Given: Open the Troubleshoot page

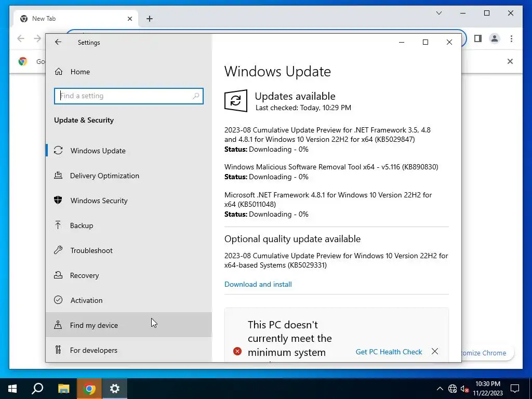Looking at the screenshot, I should click(129, 250).
